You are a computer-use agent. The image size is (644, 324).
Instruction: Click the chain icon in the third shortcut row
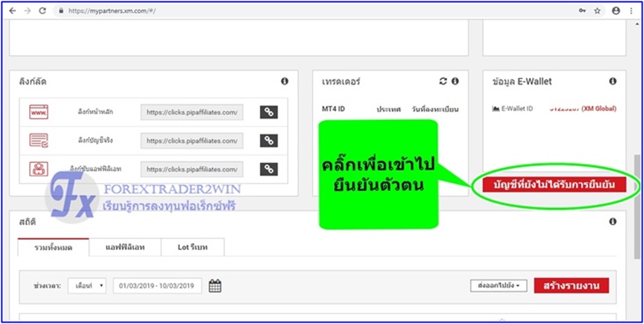click(268, 169)
